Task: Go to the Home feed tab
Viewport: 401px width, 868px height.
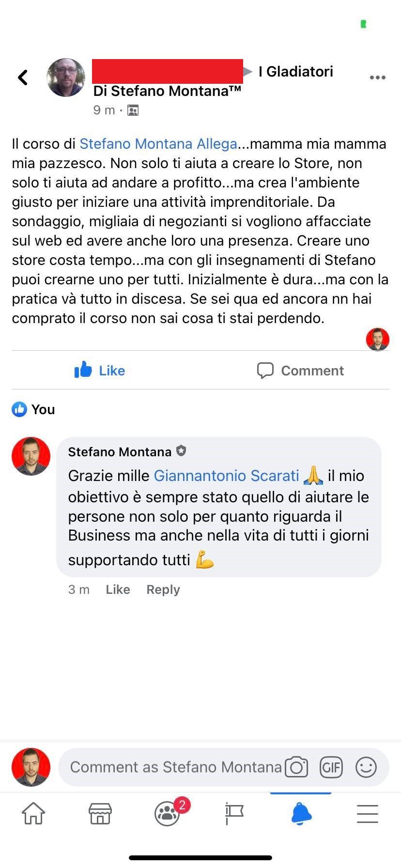Action: 33,814
